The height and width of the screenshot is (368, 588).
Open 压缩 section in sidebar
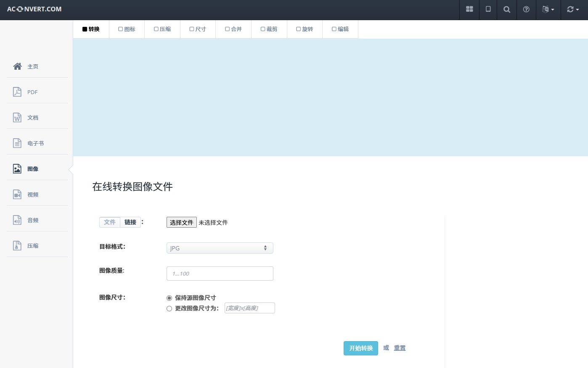(33, 246)
